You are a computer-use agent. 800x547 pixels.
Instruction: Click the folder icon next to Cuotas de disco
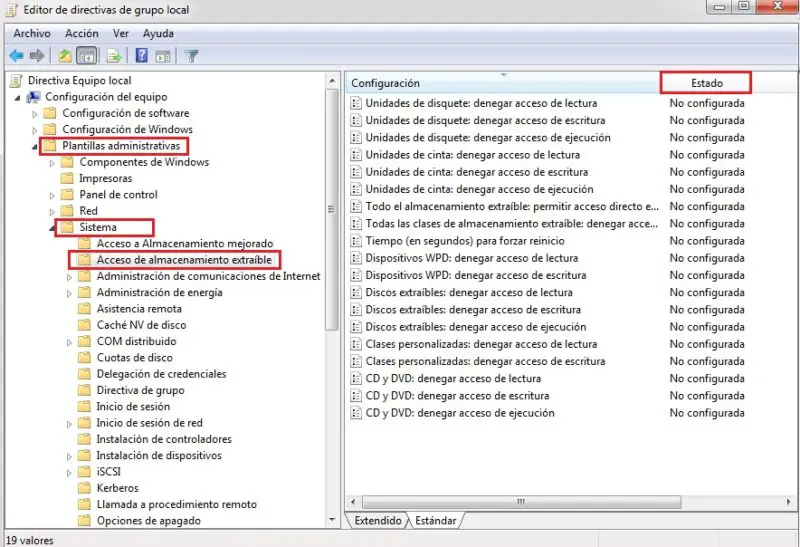pyautogui.click(x=84, y=358)
